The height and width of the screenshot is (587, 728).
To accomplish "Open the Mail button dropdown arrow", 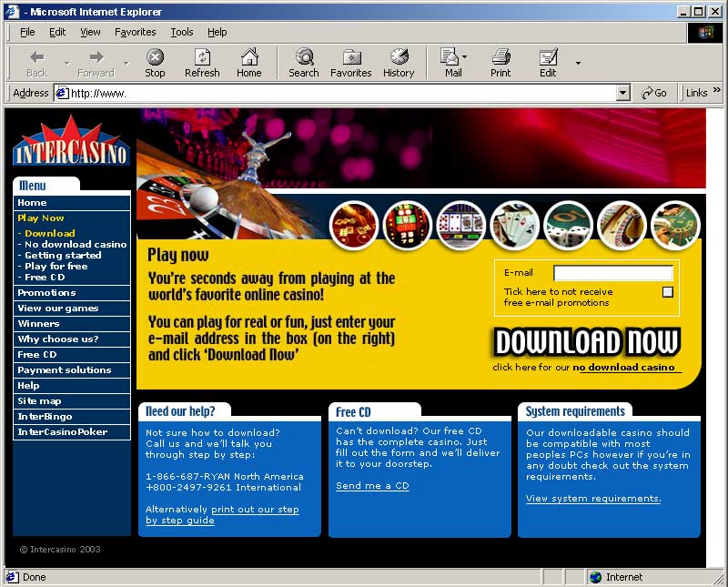I will [x=465, y=57].
